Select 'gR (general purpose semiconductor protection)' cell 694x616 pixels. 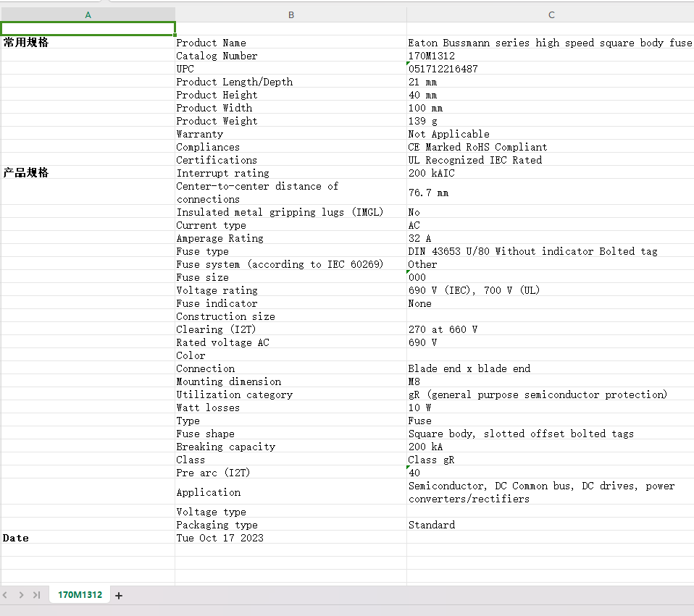[550, 395]
